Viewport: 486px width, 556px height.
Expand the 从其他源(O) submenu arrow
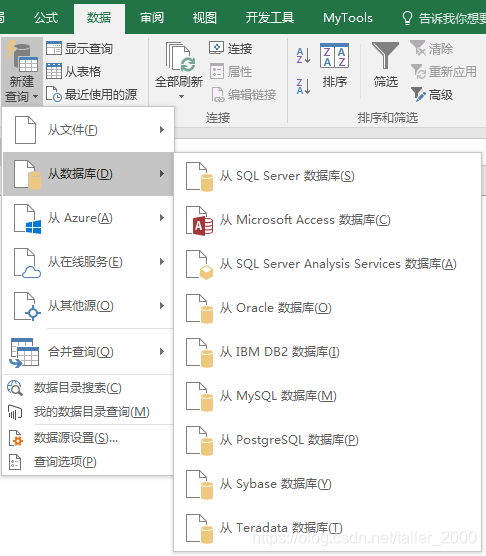[162, 306]
